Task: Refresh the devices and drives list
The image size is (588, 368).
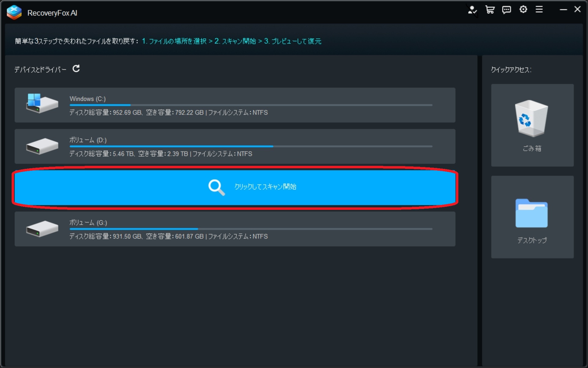Action: (76, 69)
